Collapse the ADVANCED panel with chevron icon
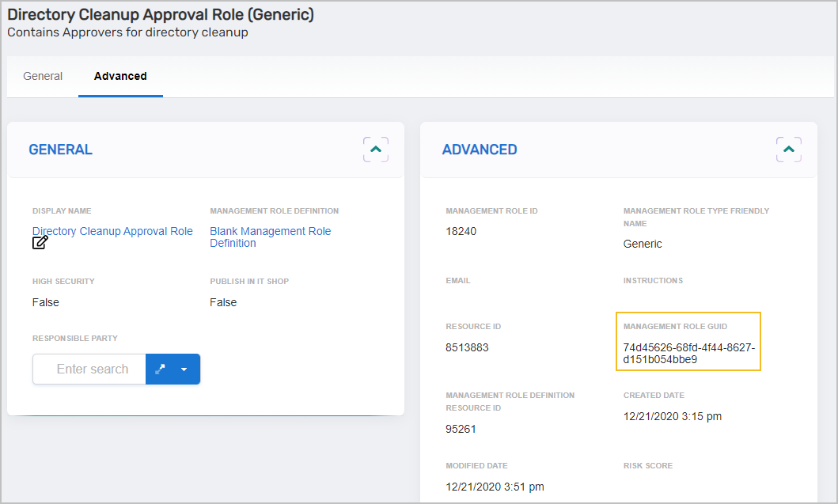Image resolution: width=838 pixels, height=504 pixels. tap(789, 150)
